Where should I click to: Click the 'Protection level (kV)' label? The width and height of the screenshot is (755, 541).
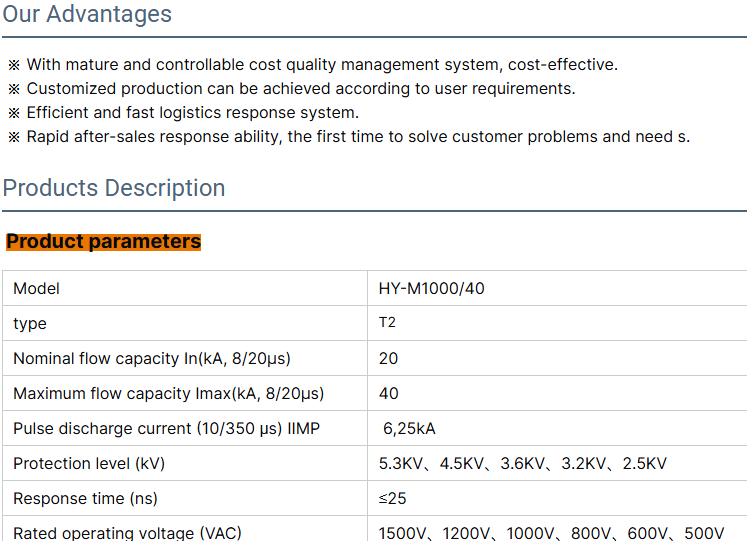89,464
